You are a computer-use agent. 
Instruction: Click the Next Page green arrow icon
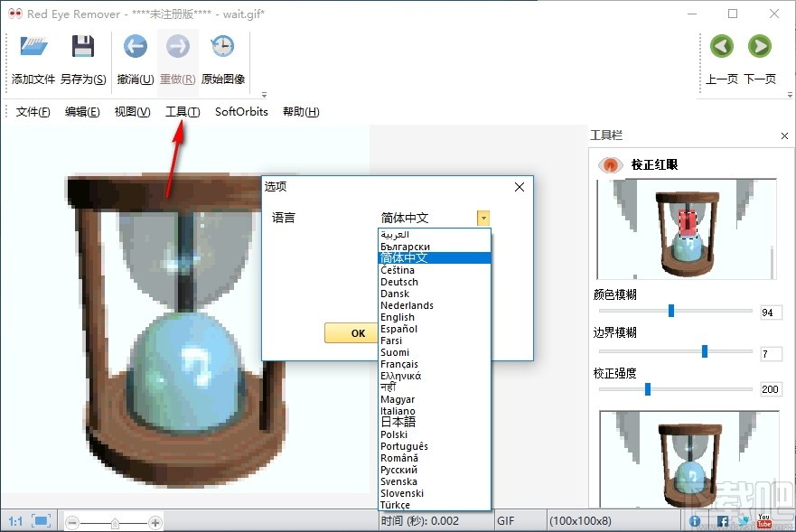coord(759,46)
